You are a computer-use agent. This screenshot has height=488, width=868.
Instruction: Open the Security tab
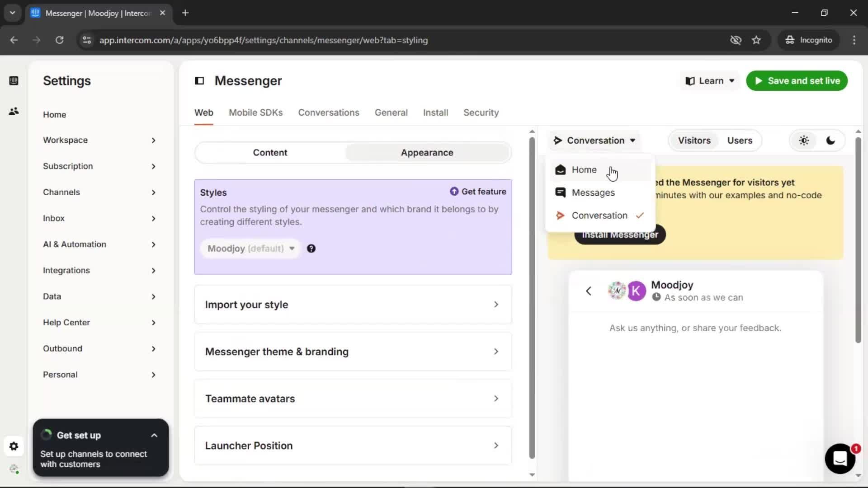pyautogui.click(x=481, y=113)
